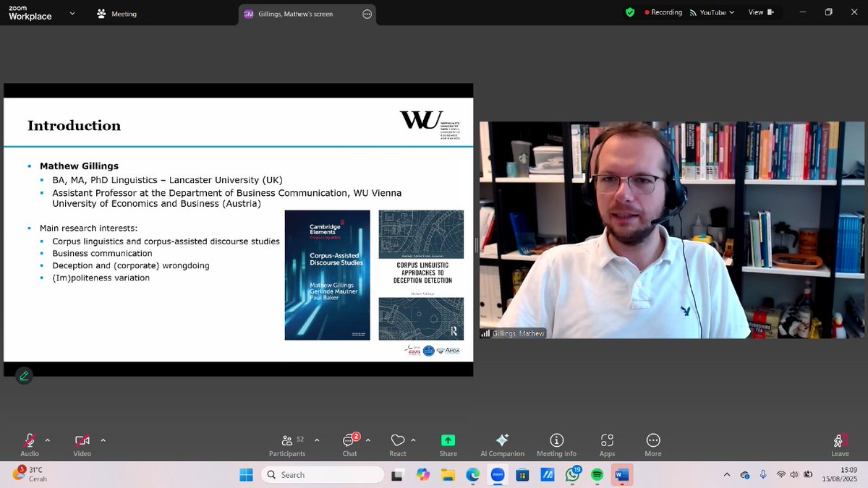Expand the chat options chevron
This screenshot has width=868, height=488.
[368, 440]
